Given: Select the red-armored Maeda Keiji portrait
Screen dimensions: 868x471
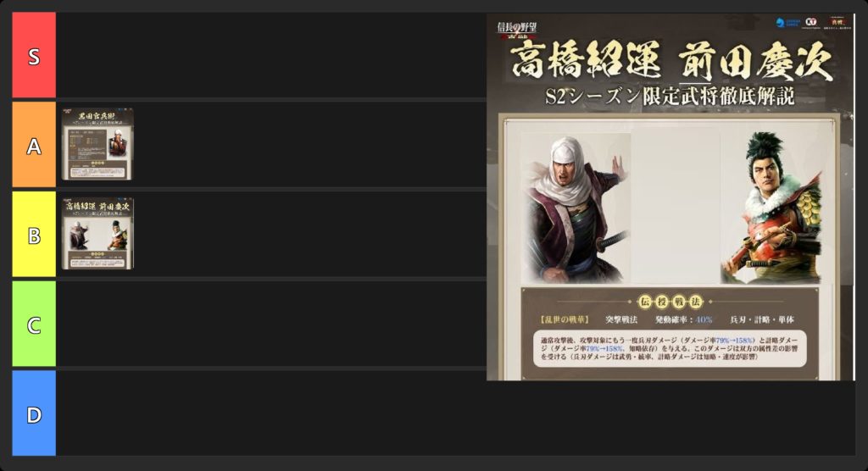Looking at the screenshot, I should tap(771, 208).
